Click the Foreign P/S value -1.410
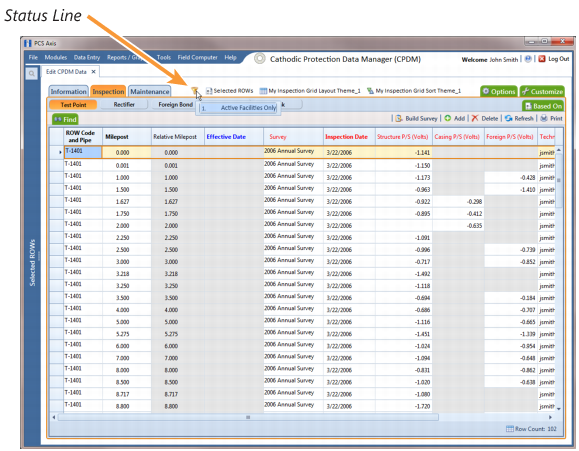The height and width of the screenshot is (451, 579). (x=511, y=189)
